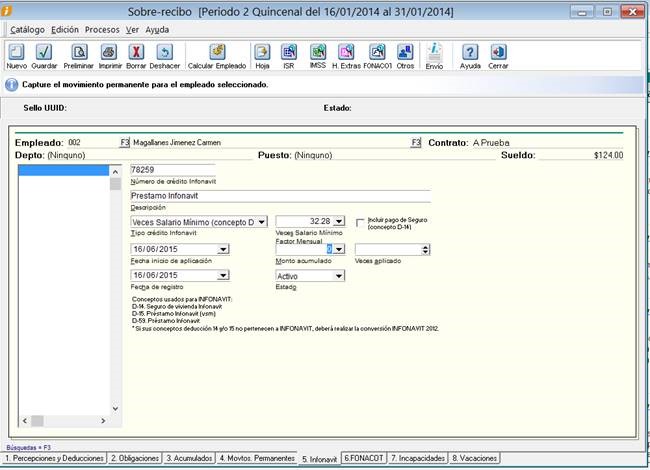Open the Ver menu
The height and width of the screenshot is (470, 650).
coord(132,30)
